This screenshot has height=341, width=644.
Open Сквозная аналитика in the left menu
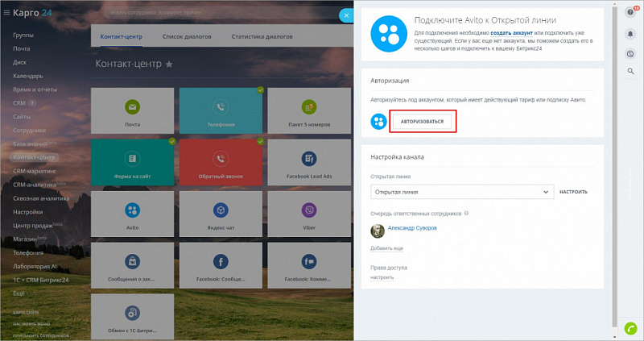pos(41,198)
